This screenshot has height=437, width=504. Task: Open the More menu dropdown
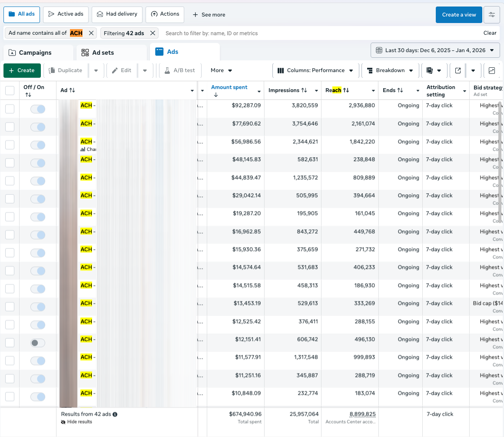click(221, 70)
